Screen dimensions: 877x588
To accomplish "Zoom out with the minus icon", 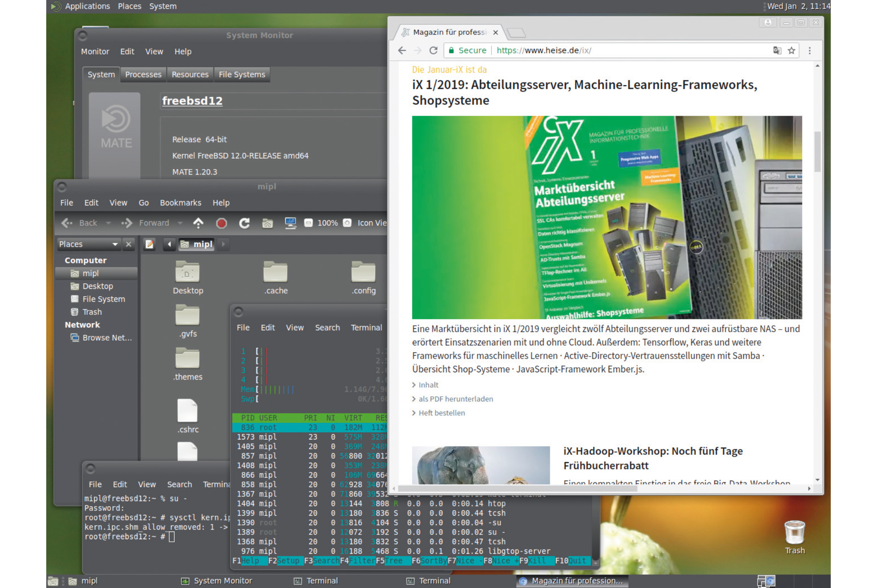I will click(x=308, y=223).
